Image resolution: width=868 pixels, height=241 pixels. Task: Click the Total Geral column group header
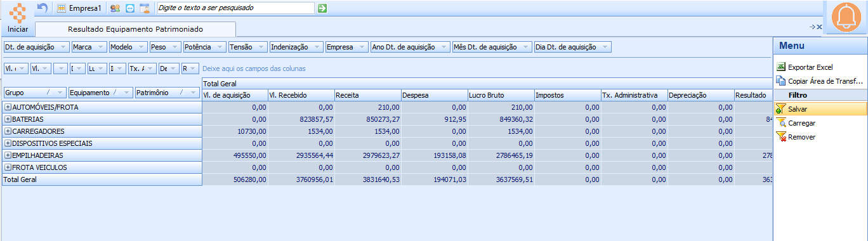pyautogui.click(x=487, y=83)
